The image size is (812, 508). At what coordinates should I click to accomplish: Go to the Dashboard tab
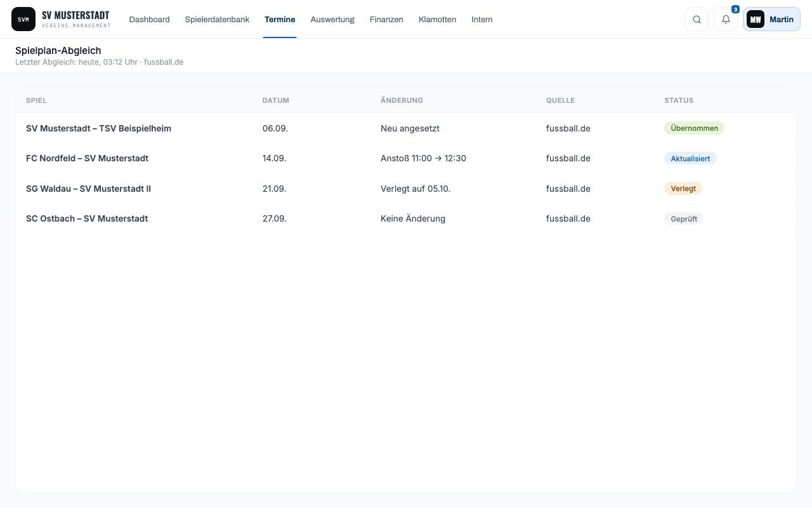149,19
